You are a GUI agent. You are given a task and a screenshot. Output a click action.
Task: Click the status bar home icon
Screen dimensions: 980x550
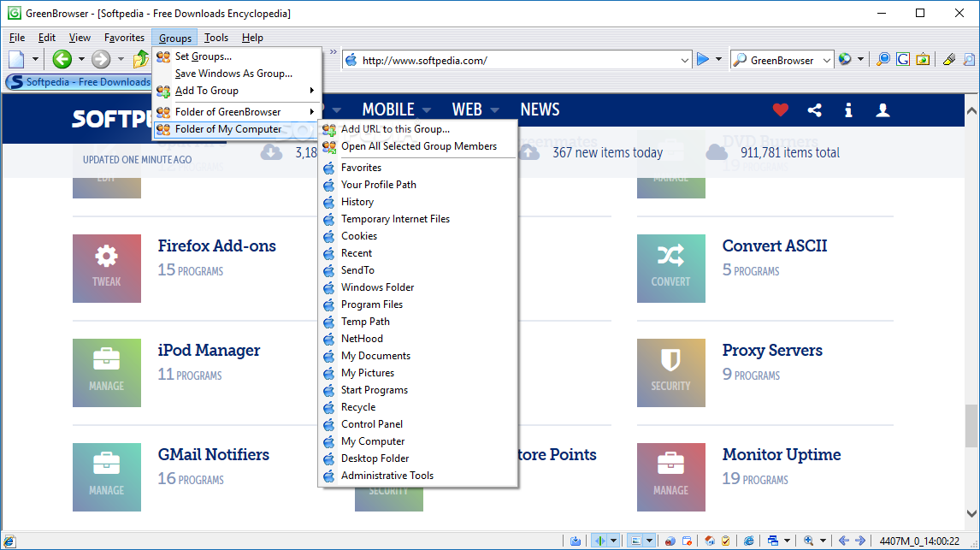point(710,541)
